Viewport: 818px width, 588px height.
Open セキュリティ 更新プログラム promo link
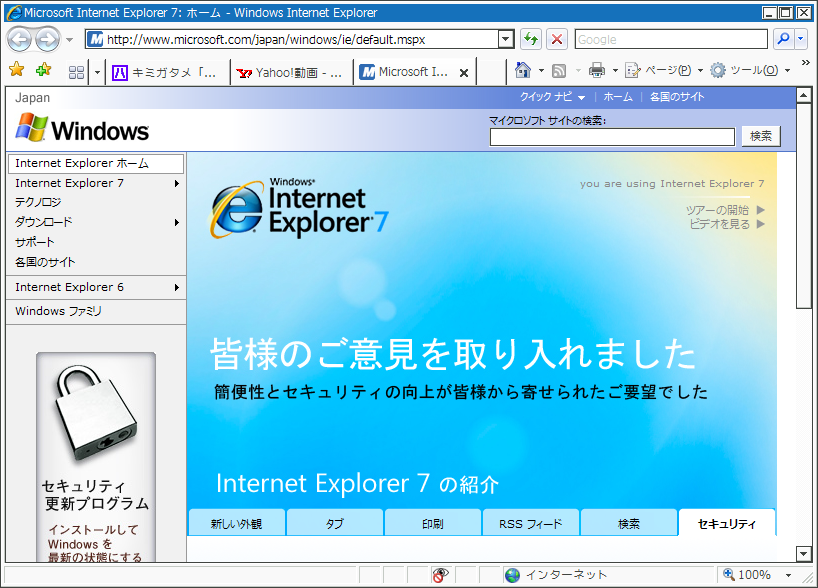coord(95,495)
